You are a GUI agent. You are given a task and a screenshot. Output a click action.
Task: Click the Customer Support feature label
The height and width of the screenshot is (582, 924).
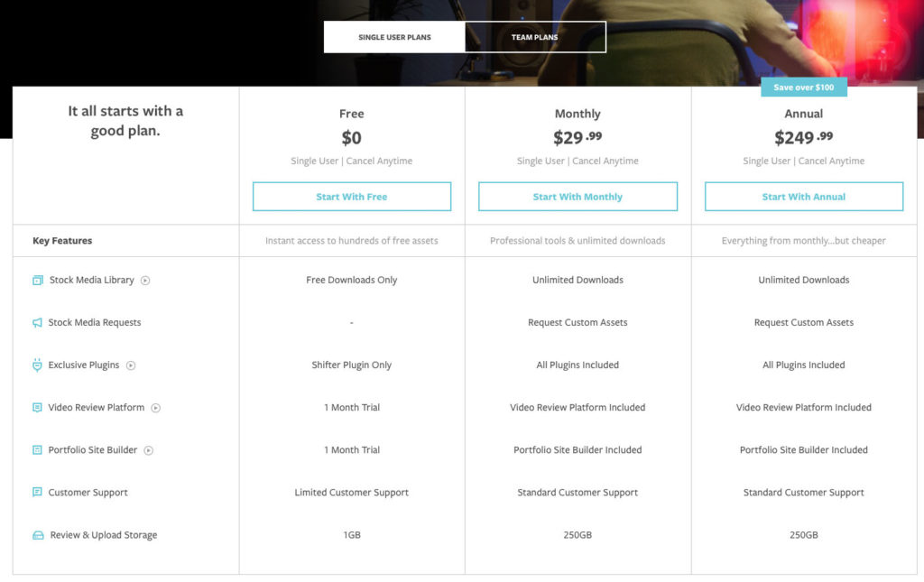pos(88,493)
